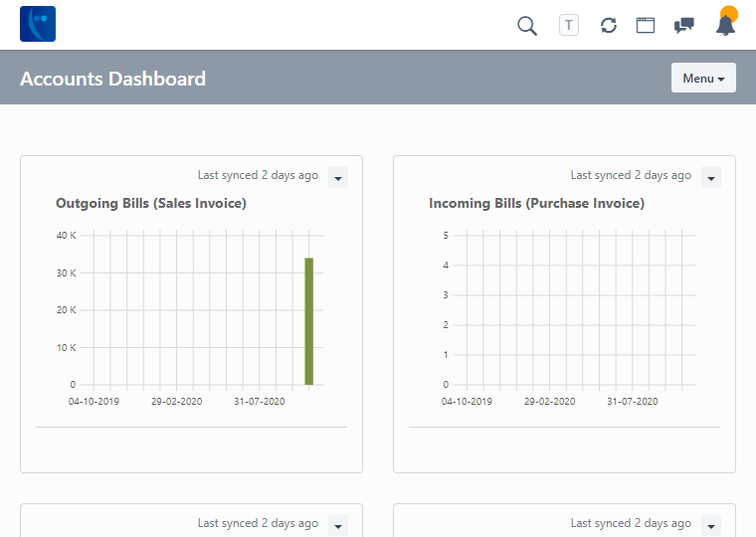Viewport: 756px width, 537px height.
Task: Expand options arrow on card below Incoming Bills
Action: pos(711,525)
